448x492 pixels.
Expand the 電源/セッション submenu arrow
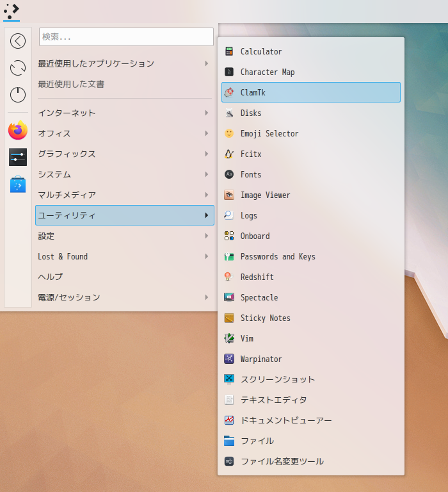pos(207,297)
